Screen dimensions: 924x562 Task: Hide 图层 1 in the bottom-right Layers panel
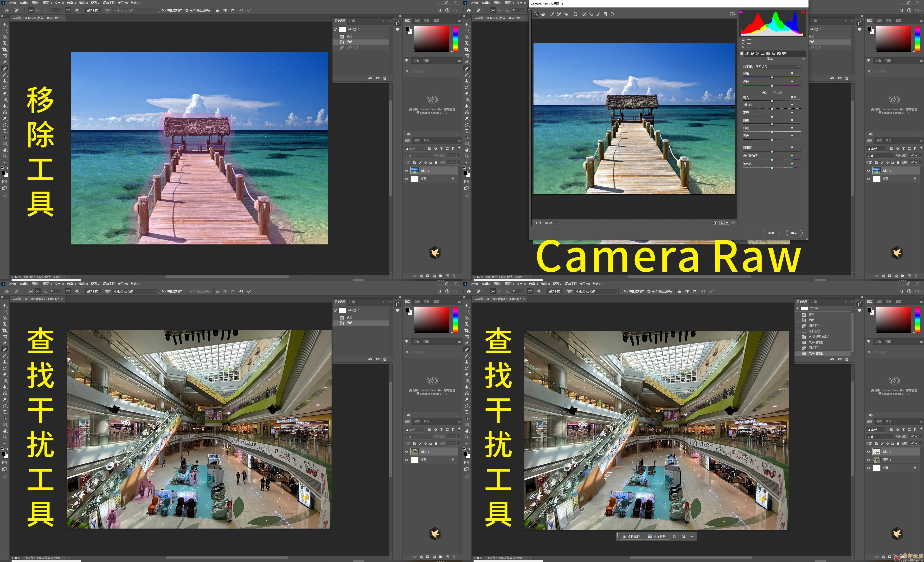pos(868,460)
